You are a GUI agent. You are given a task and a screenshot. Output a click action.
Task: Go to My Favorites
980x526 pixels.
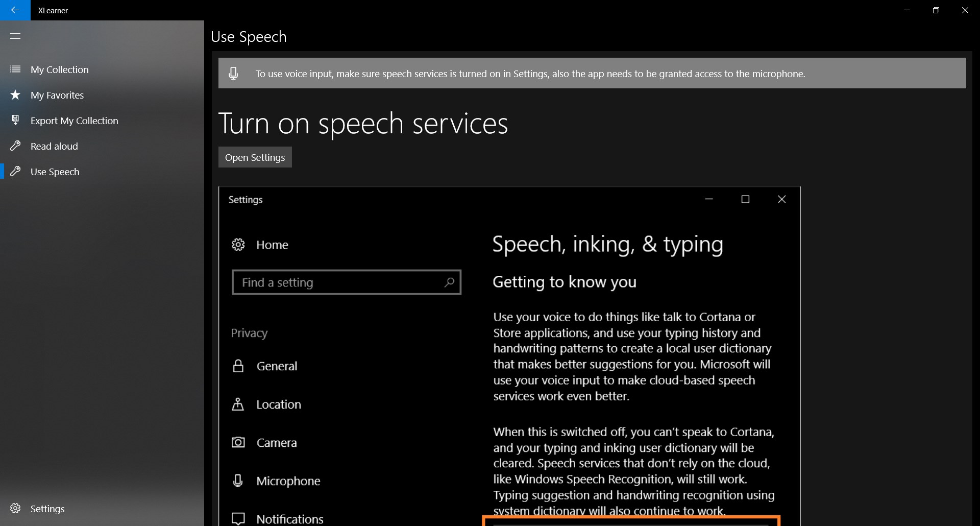tap(57, 95)
